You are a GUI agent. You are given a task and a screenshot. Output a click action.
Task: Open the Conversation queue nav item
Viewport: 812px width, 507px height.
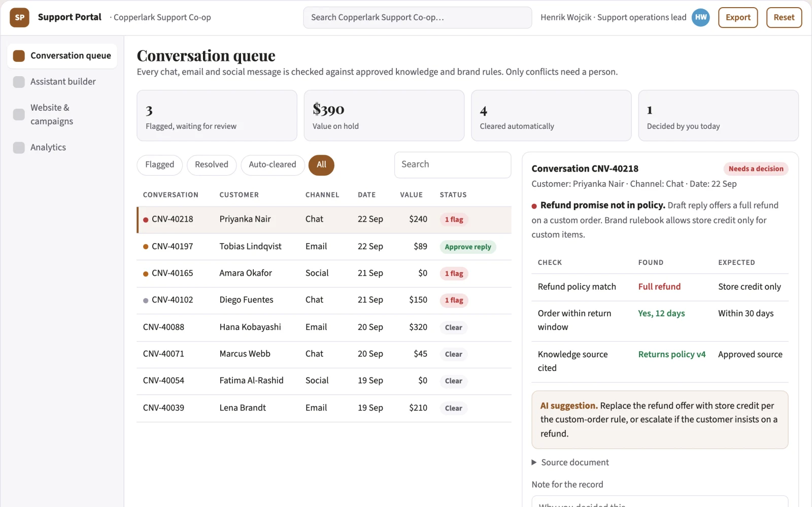62,56
